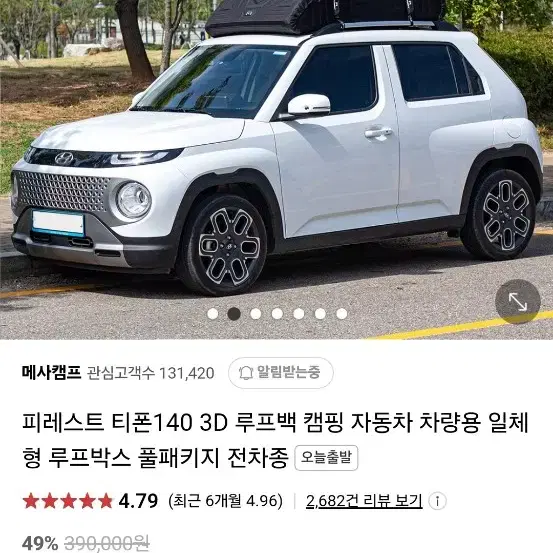The image size is (553, 553).
Task: Tap the five-star rating icons
Action: coord(67,501)
